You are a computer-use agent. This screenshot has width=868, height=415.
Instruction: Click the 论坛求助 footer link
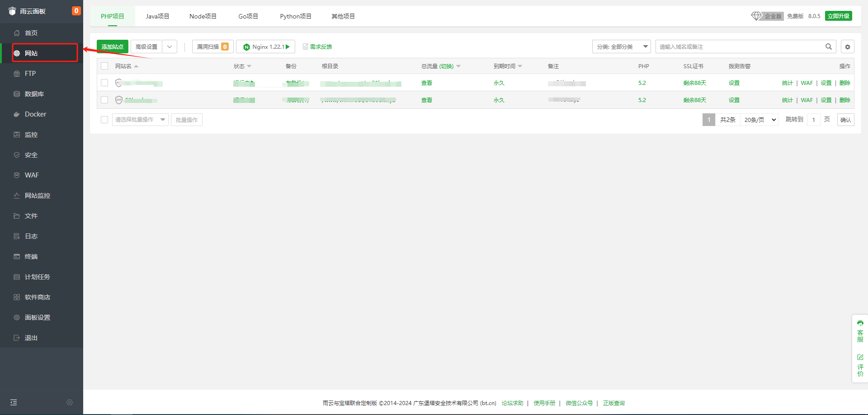[x=512, y=403]
